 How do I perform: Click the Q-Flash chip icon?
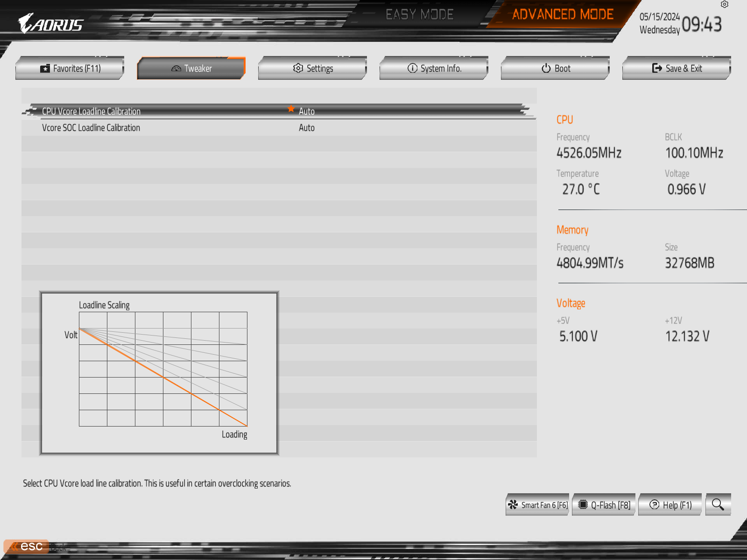[x=583, y=504]
